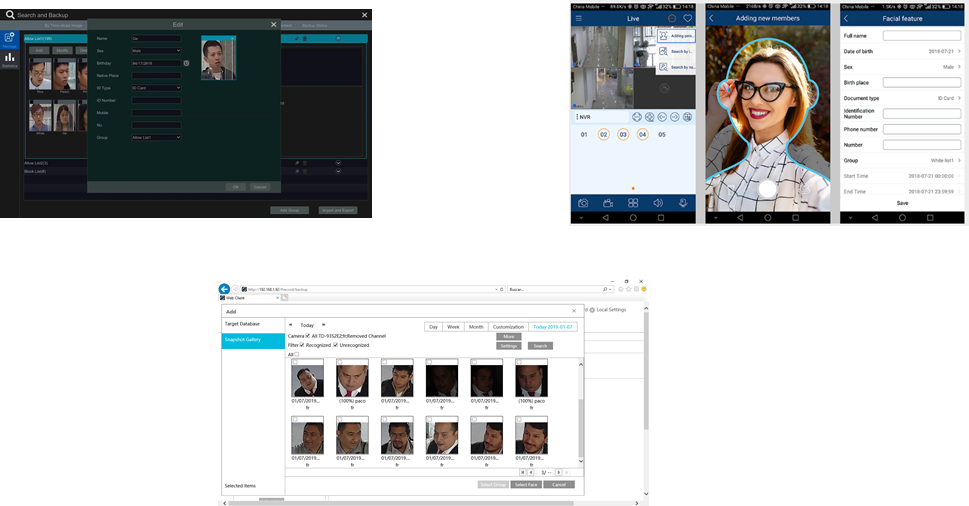Click the blue browser back arrow
Viewport: 969px width, 506px height.
tap(224, 289)
